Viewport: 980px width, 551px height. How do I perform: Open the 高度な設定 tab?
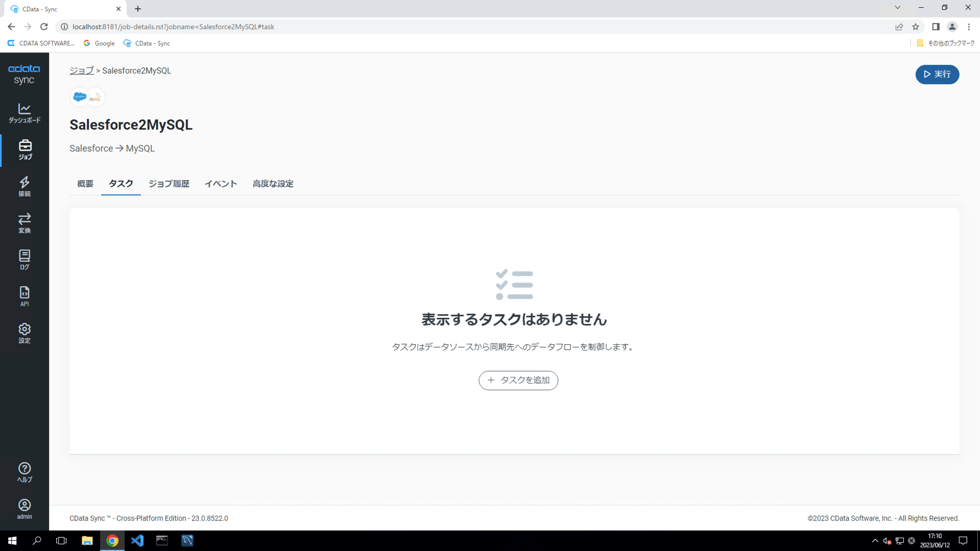(x=273, y=184)
